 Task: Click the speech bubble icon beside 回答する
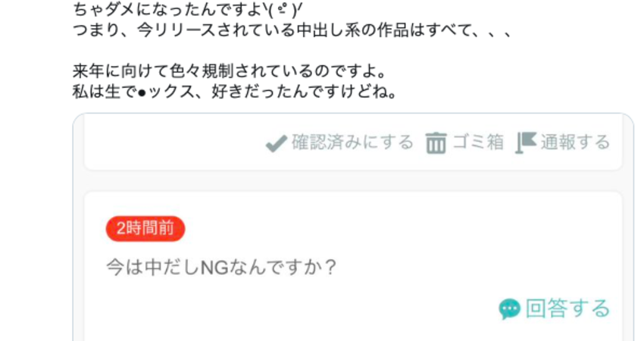pos(510,309)
